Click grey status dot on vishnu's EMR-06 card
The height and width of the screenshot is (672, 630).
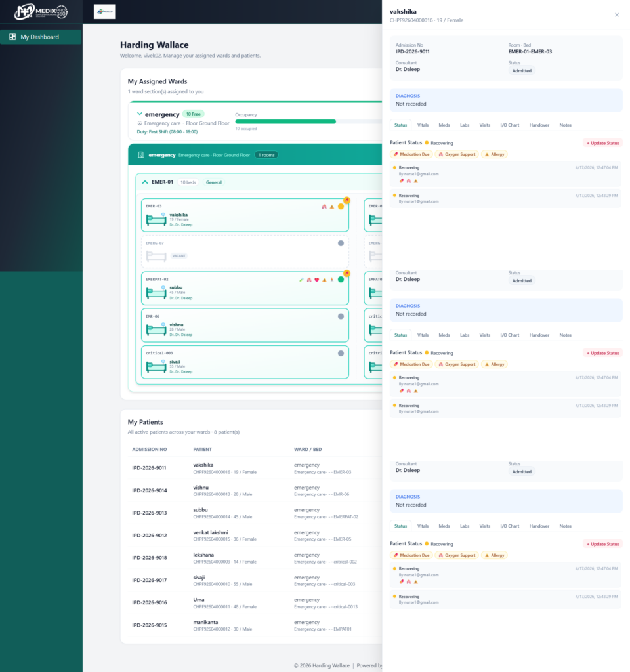[x=341, y=316]
